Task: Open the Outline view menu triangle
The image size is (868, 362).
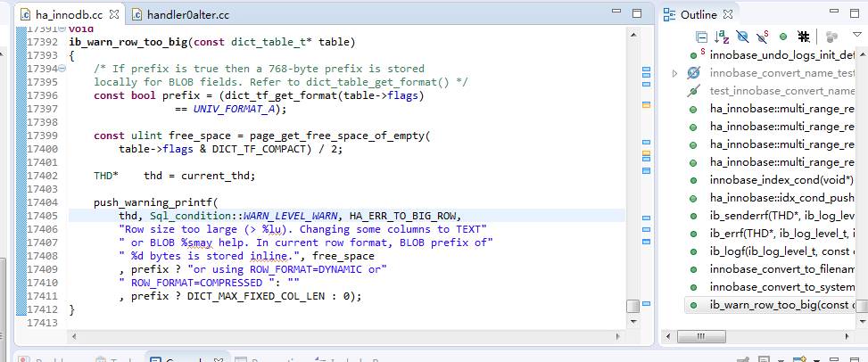Action: (857, 35)
